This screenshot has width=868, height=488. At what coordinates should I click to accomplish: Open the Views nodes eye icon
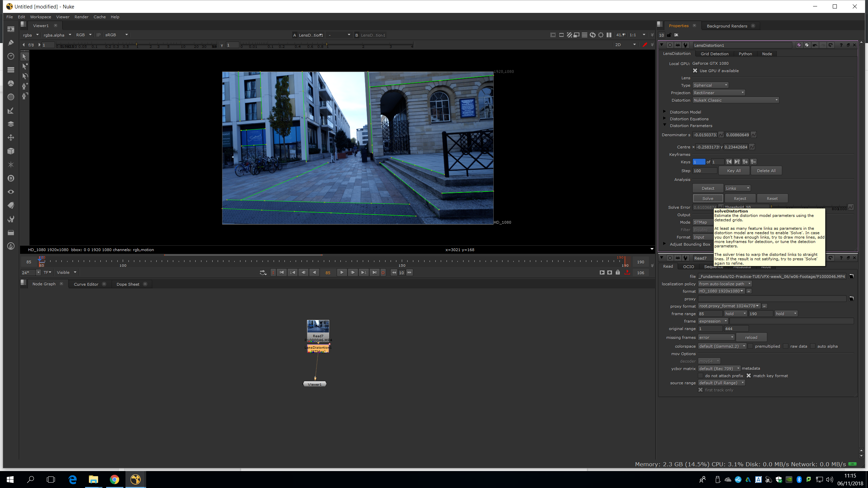pyautogui.click(x=11, y=192)
